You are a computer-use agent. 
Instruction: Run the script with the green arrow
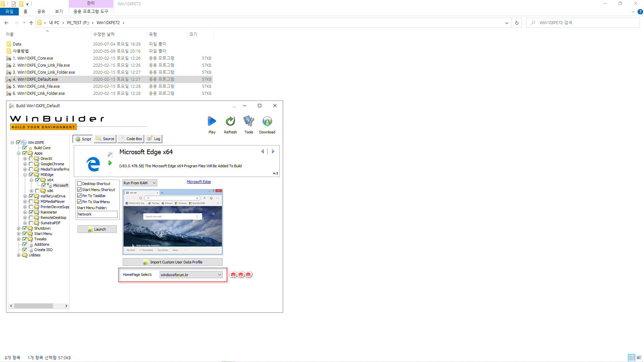(110, 163)
